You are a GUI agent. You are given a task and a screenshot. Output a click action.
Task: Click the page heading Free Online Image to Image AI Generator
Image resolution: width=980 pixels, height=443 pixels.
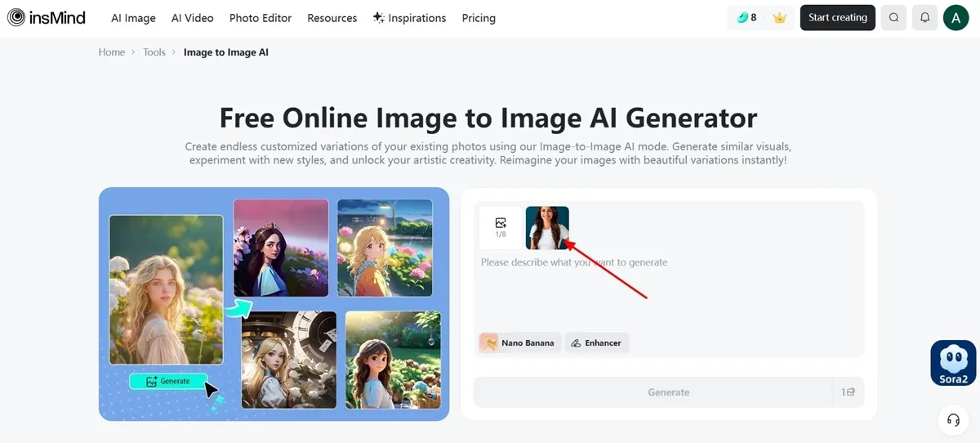(488, 118)
